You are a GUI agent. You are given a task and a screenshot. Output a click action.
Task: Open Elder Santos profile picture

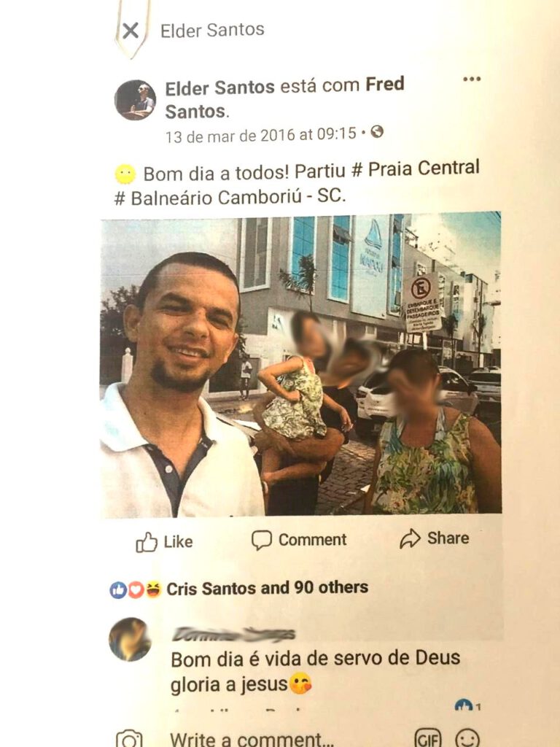[135, 100]
